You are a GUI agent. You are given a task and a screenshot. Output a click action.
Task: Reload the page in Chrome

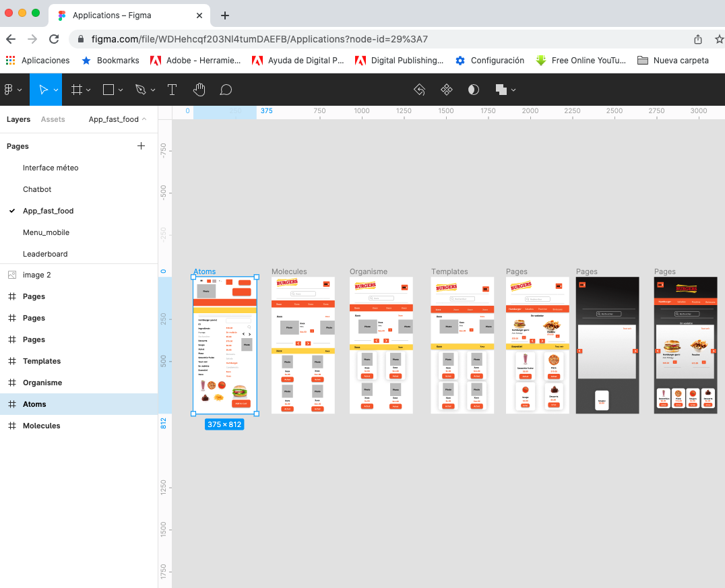54,39
